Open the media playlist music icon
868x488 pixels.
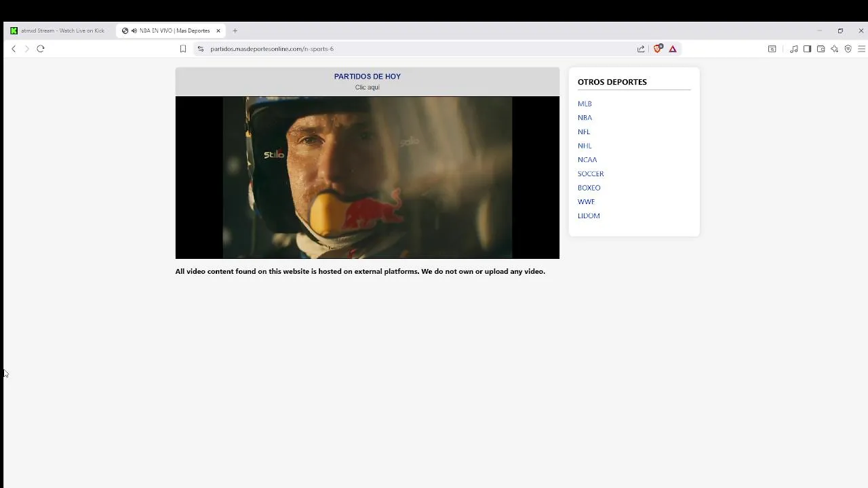(793, 49)
